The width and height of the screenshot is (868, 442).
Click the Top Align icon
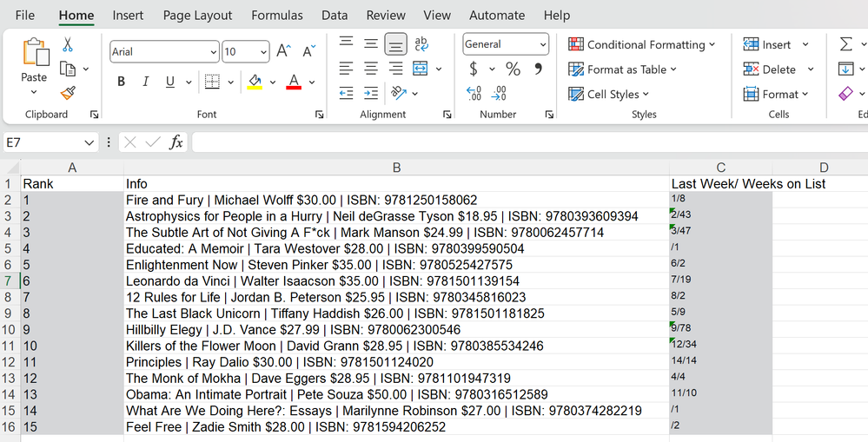click(x=347, y=42)
